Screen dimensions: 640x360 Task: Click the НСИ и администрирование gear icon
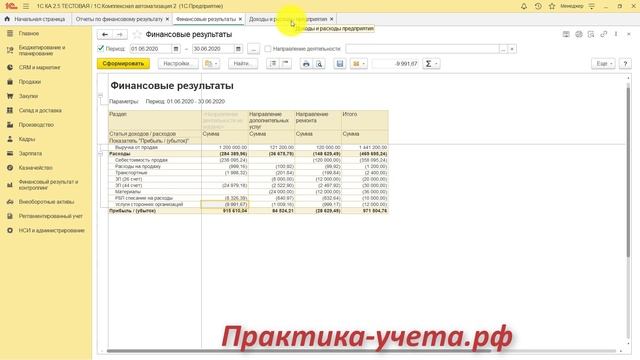[10, 231]
